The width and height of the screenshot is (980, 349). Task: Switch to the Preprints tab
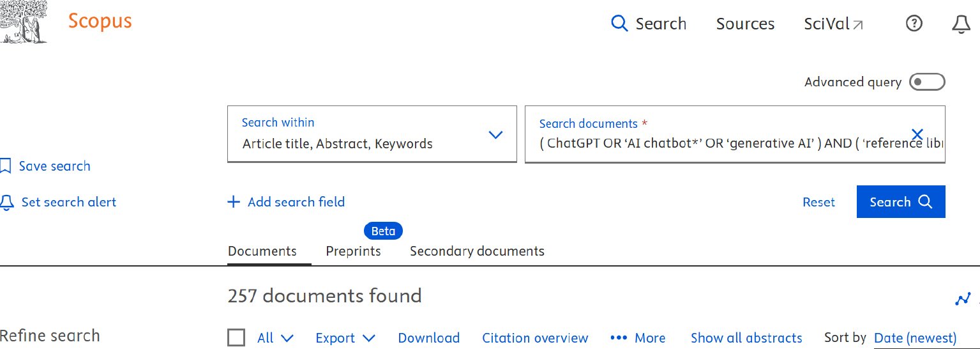pyautogui.click(x=353, y=251)
